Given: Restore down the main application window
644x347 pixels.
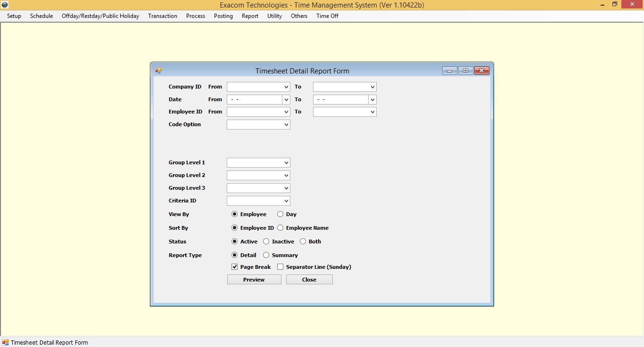Looking at the screenshot, I should [x=614, y=5].
